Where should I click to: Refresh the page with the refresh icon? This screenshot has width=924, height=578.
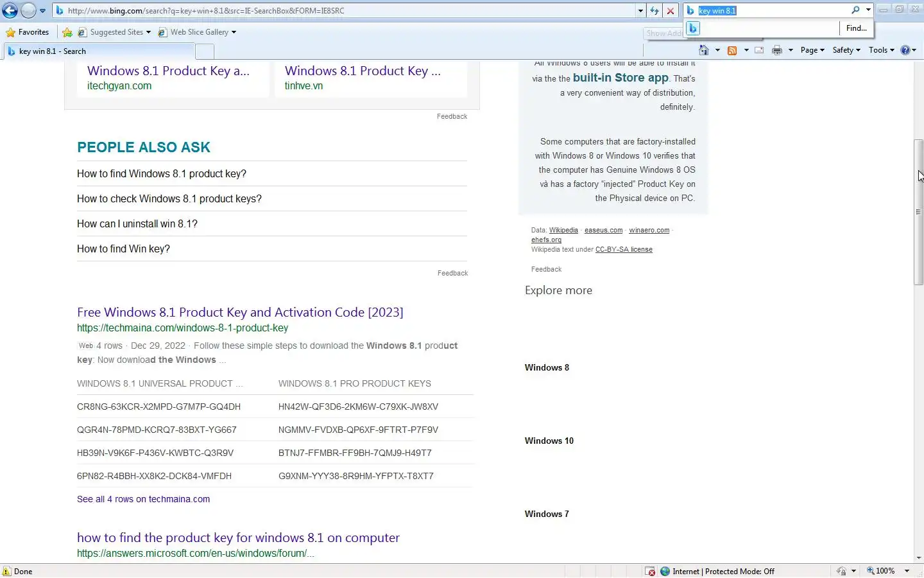pos(654,11)
